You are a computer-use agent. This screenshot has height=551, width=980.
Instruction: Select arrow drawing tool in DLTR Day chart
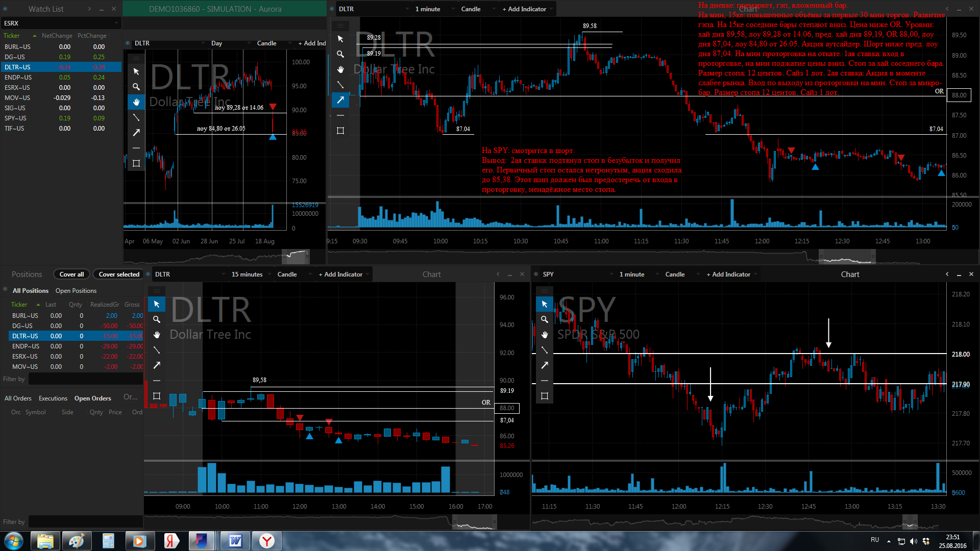click(136, 133)
